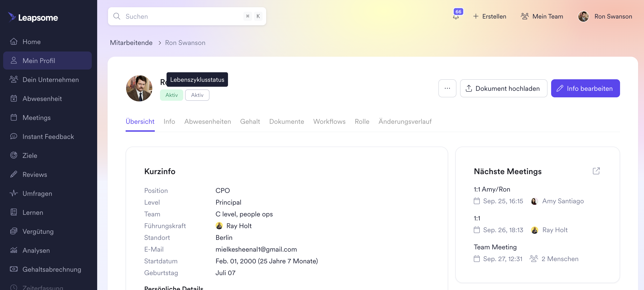This screenshot has height=290, width=644.
Task: Select the Ziele target icon
Action: point(14,155)
